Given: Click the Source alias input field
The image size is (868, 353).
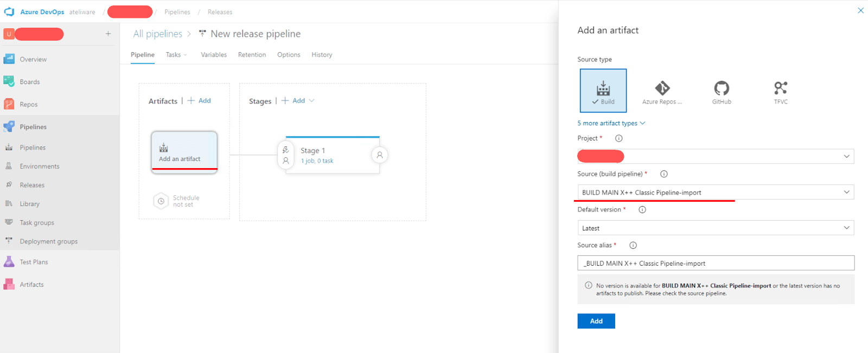Looking at the screenshot, I should pos(716,263).
